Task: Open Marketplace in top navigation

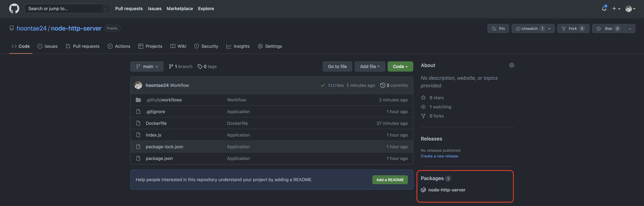Action: click(x=180, y=9)
